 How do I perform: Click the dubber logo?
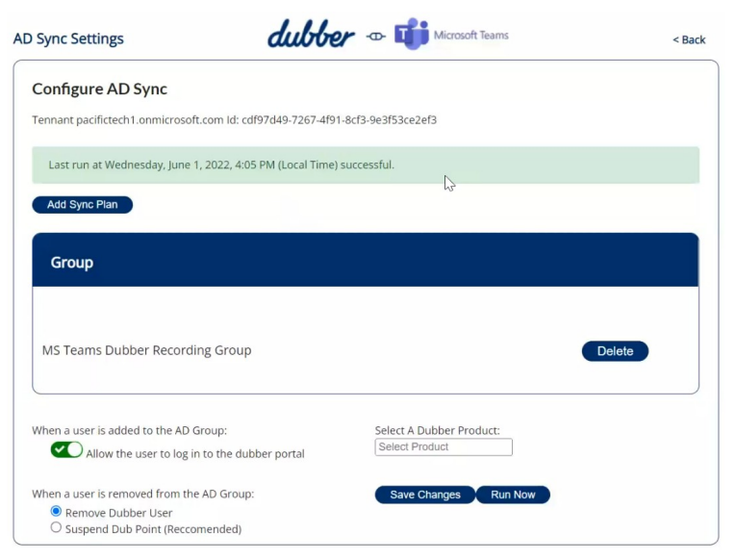(x=311, y=34)
